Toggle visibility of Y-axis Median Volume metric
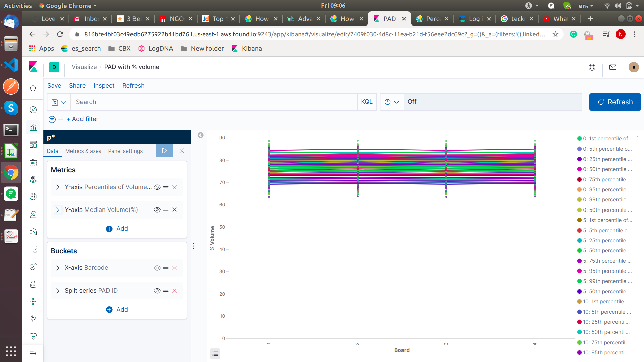The image size is (644, 362). click(157, 210)
